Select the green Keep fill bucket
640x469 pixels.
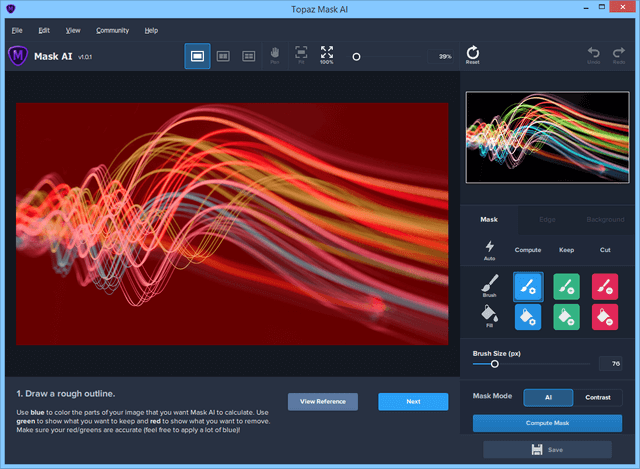tap(567, 317)
